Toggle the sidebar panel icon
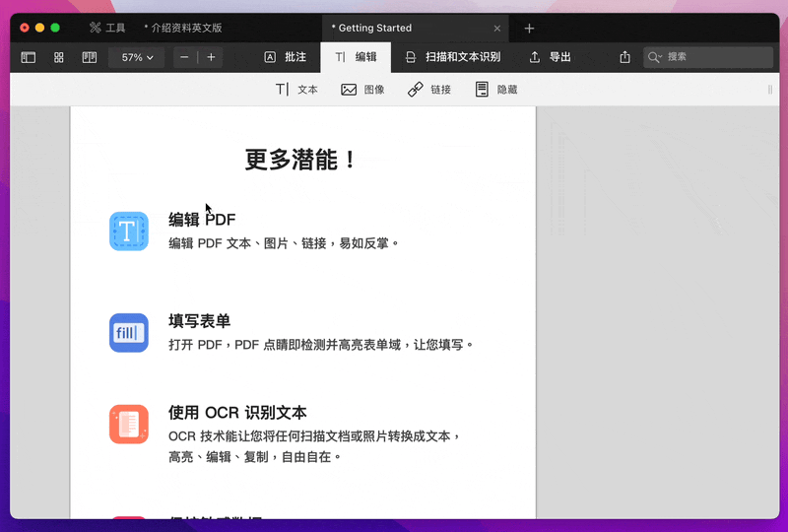The height and width of the screenshot is (532, 788). [29, 58]
